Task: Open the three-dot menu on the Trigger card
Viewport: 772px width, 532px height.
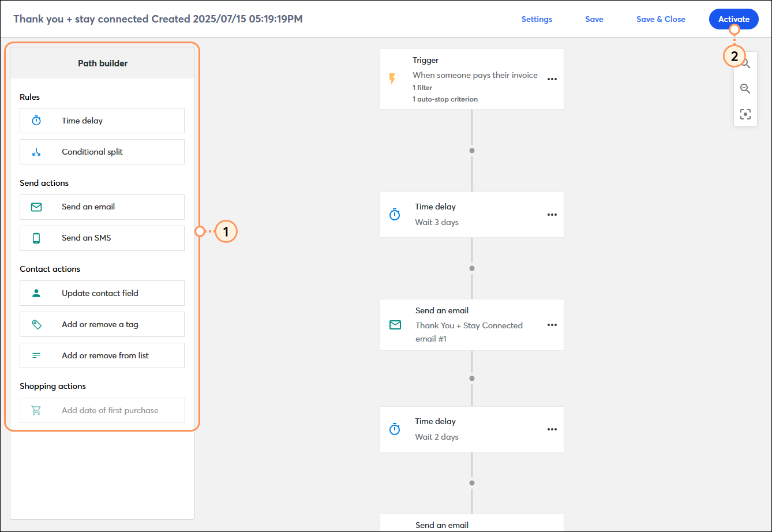Action: click(552, 79)
